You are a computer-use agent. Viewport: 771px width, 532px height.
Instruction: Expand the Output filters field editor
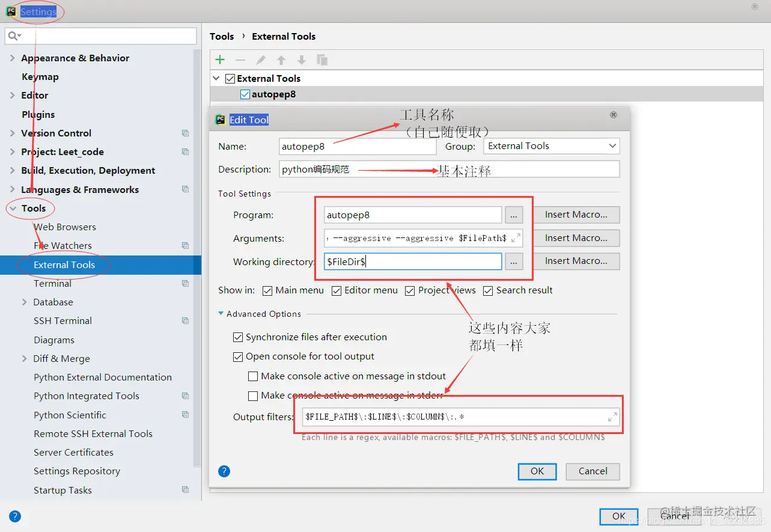[612, 417]
